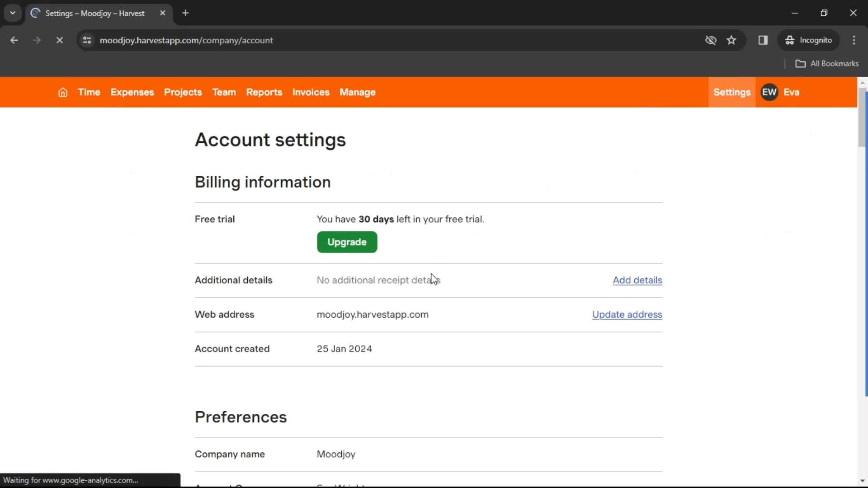Screen dimensions: 868x488
Task: Click the bookmark star icon
Action: [x=731, y=40]
